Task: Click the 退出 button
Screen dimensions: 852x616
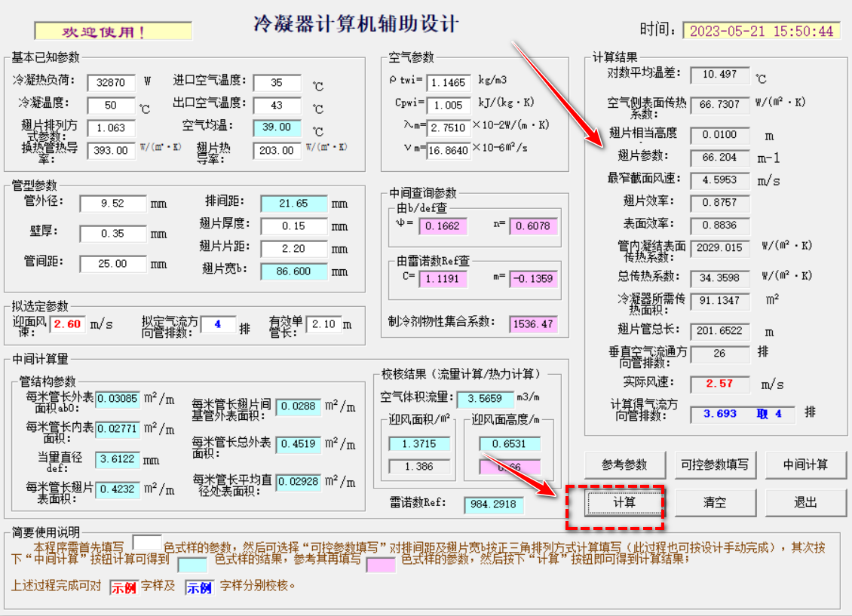Action: click(805, 502)
